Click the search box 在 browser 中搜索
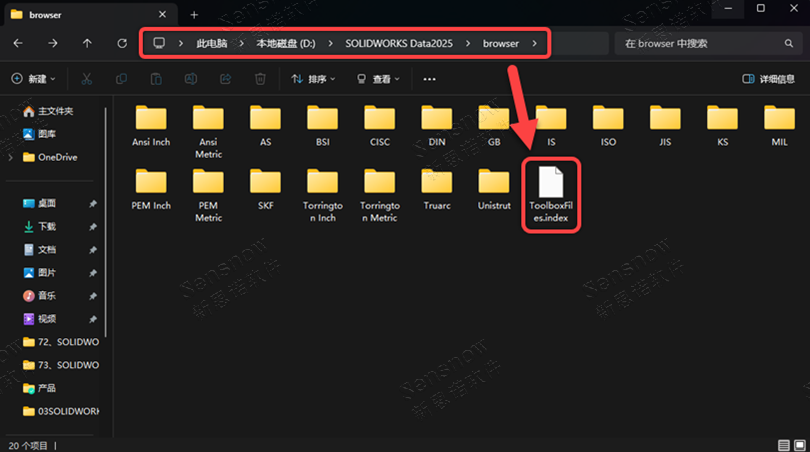Image resolution: width=810 pixels, height=452 pixels. click(x=705, y=44)
